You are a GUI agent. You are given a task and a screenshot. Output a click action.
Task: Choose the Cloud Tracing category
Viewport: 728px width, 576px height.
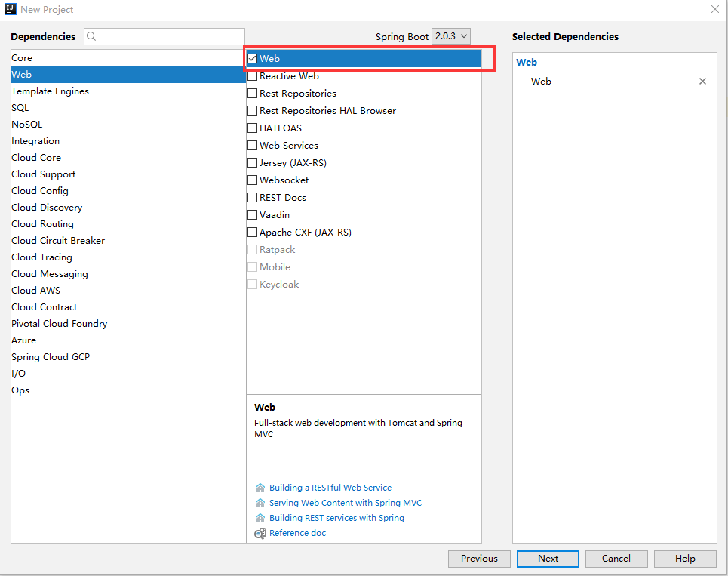point(128,257)
